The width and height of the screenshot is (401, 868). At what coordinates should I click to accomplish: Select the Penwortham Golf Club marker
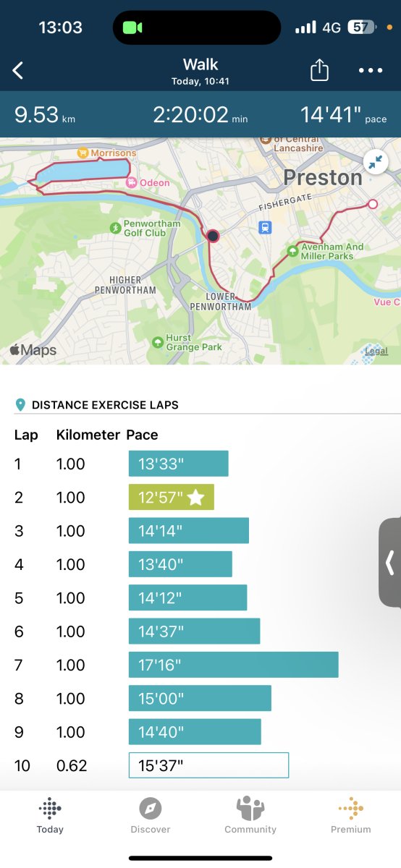116,228
